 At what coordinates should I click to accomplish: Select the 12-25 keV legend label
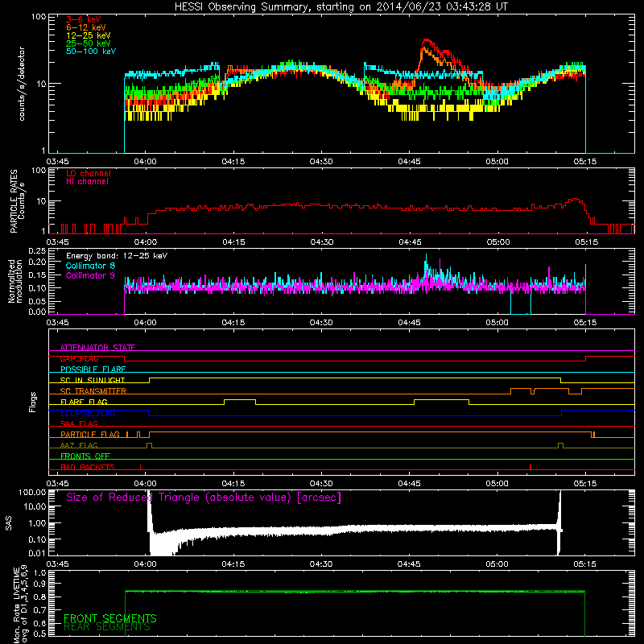click(x=89, y=35)
